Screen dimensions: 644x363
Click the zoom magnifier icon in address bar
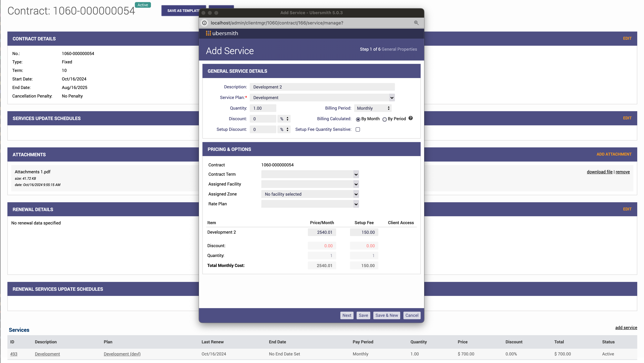(x=416, y=23)
